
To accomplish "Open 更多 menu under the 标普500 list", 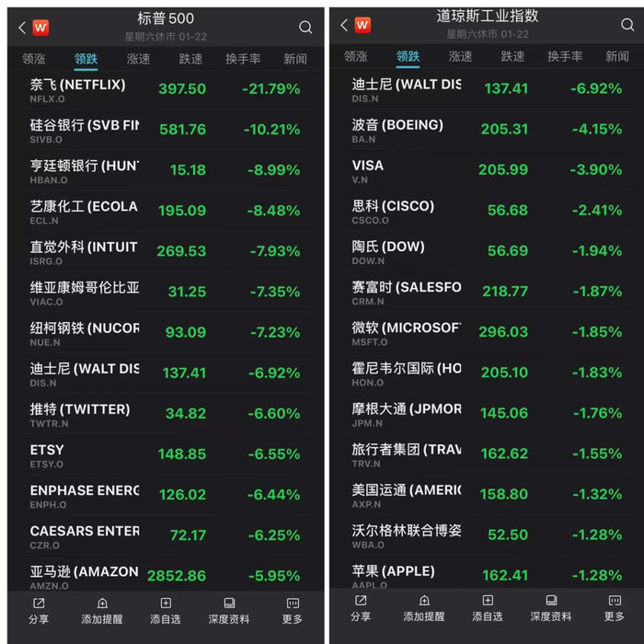I will pyautogui.click(x=293, y=609).
